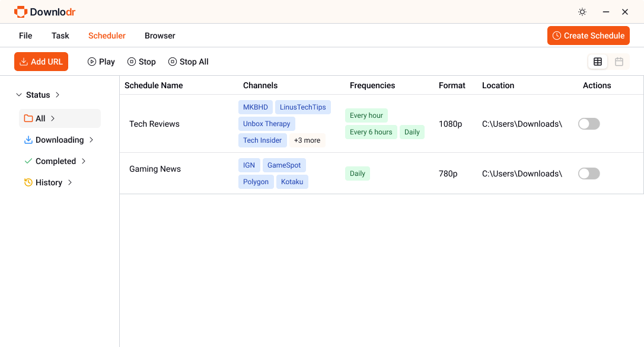Expand the chevron next to All
644x347 pixels.
click(x=53, y=118)
